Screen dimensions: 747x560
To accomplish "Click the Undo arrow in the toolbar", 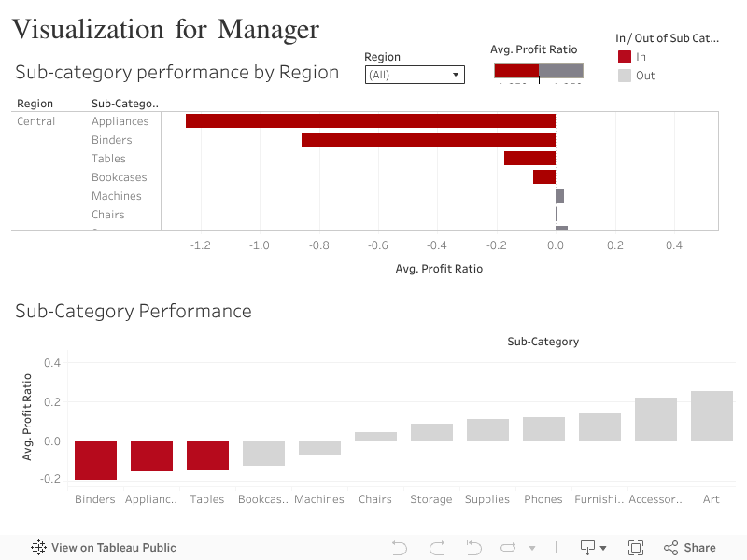I will (x=400, y=547).
